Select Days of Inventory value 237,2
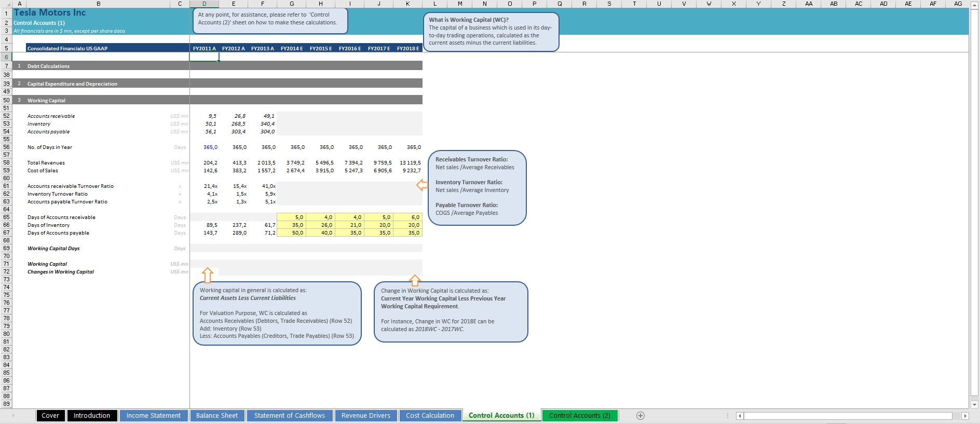 click(234, 225)
